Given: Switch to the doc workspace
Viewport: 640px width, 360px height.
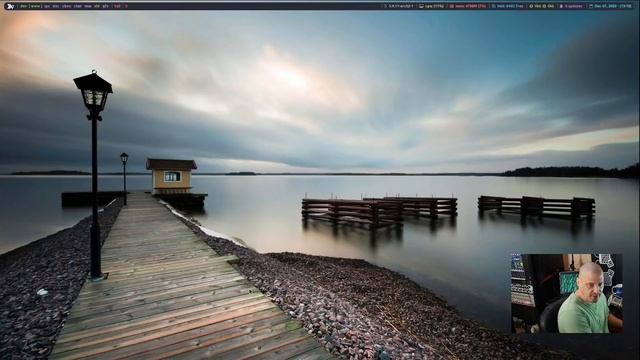Looking at the screenshot, I should click(56, 6).
